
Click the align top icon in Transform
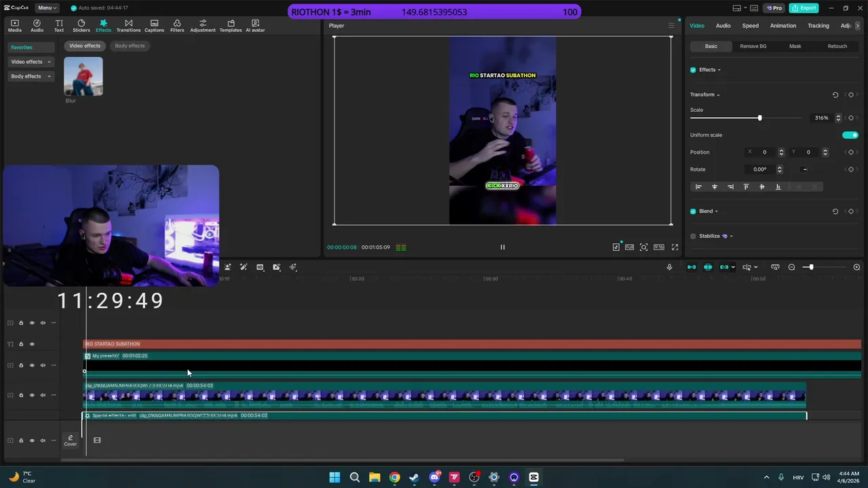(x=746, y=187)
